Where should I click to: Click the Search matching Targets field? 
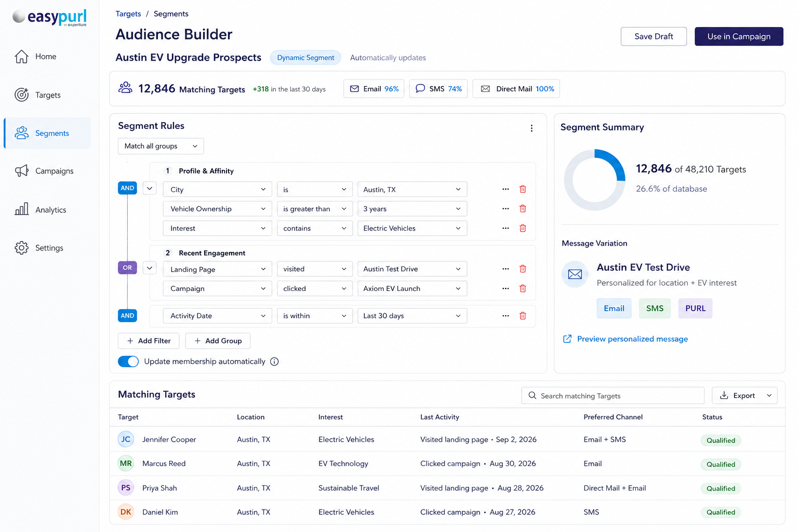(613, 395)
